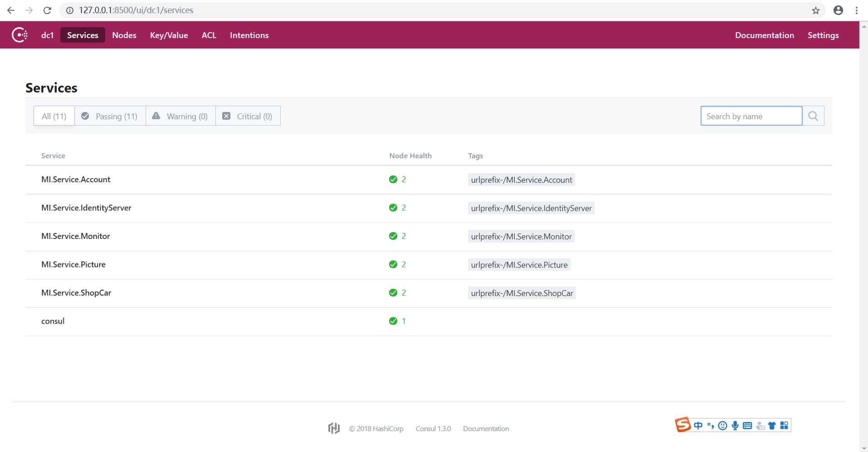Go to the ACL tab
The height and width of the screenshot is (452, 868).
[209, 35]
